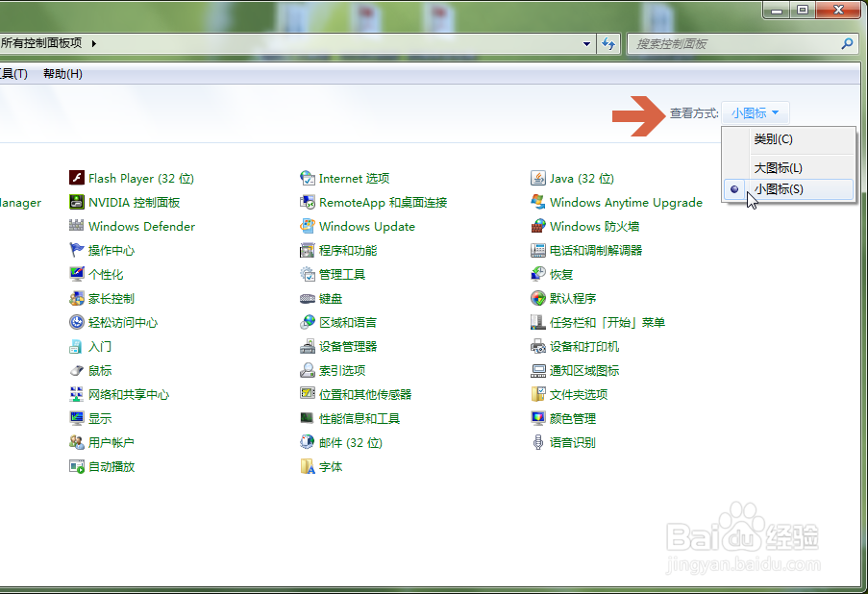Viewport: 868px width, 594px height.
Task: Click the search magnifier icon
Action: click(x=847, y=43)
